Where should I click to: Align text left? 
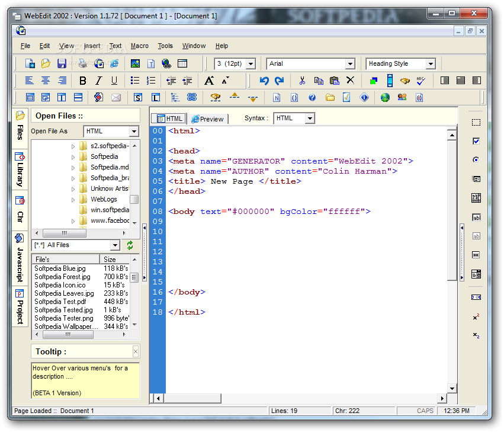click(29, 80)
